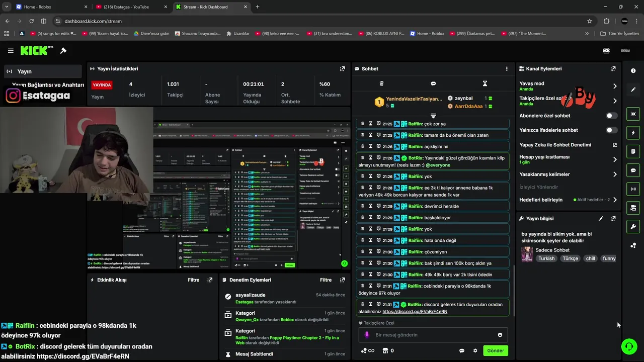Click the moderator sword icon beside Kick logo
The image size is (644, 362).
(63, 51)
